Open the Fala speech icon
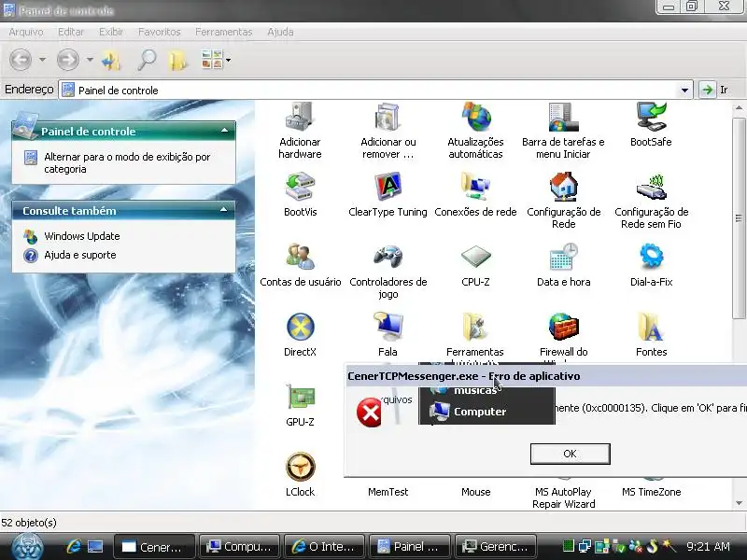This screenshot has height=560, width=747. click(388, 327)
